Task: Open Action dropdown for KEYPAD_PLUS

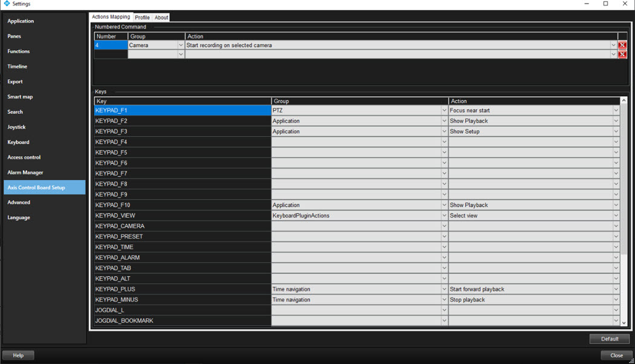Action: tap(616, 289)
